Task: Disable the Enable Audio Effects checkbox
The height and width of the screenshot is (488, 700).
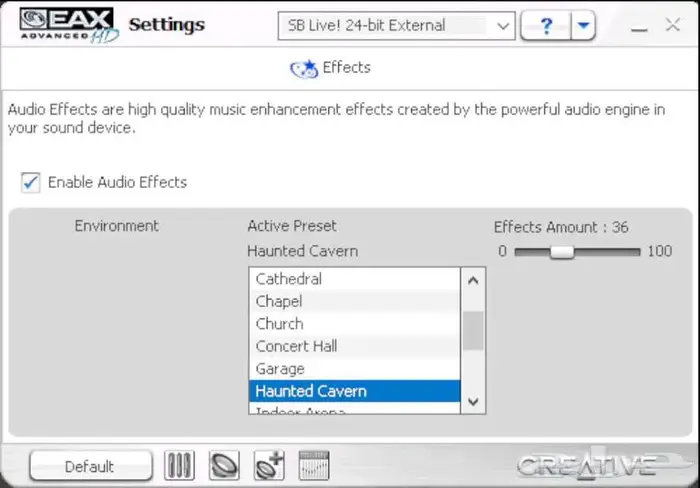Action: (x=32, y=182)
